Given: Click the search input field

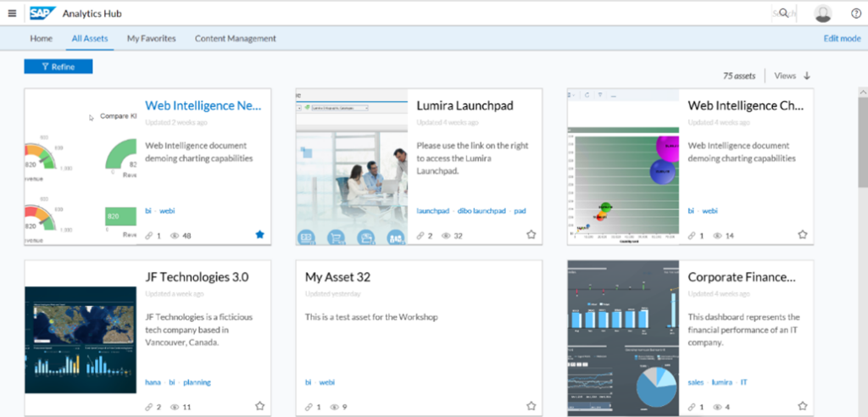Looking at the screenshot, I should point(784,14).
